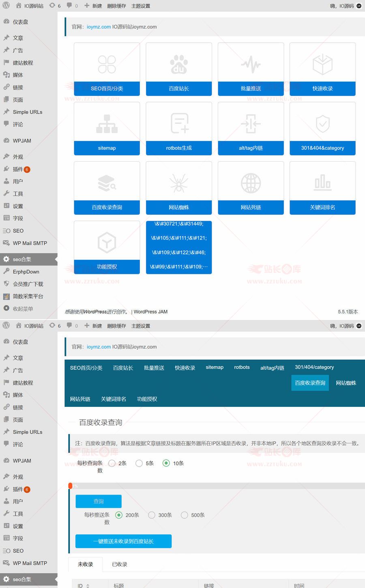Choose the 5条 radio option
Screen dimensions: 365x588
139,463
